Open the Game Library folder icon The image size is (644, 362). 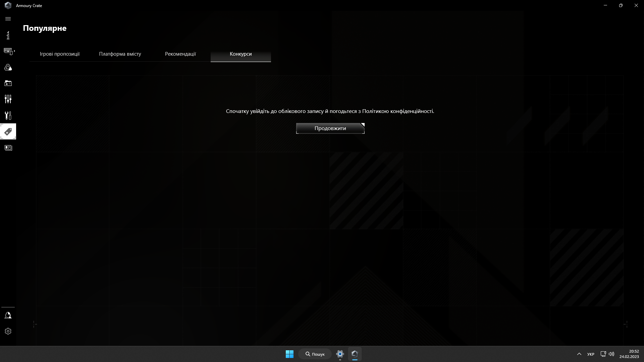8,83
